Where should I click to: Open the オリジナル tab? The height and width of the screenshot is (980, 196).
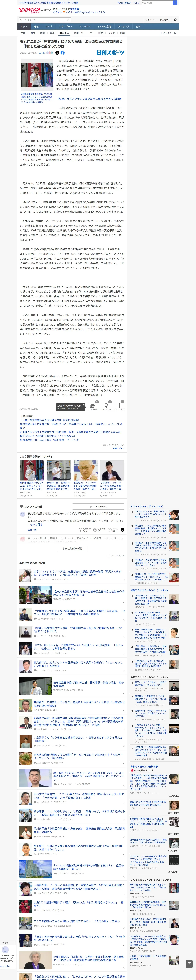coord(85,27)
